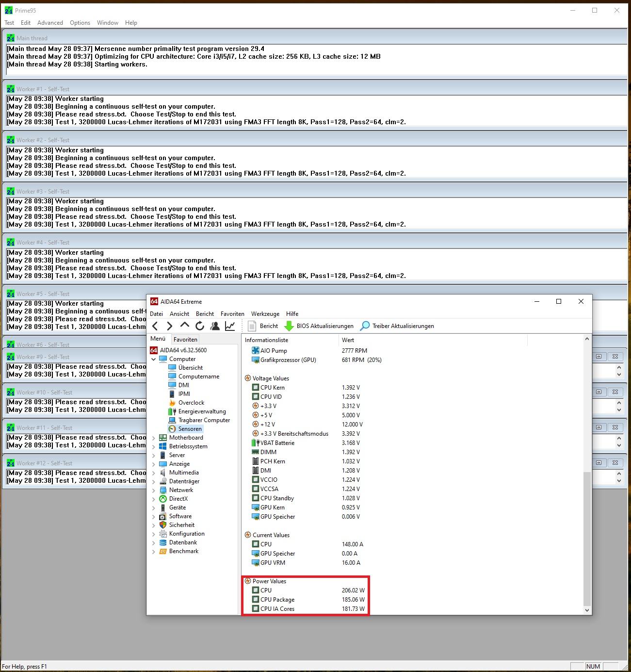Screen dimensions: 631x672
Task: Collapse the Computer tree node
Action: [154, 360]
